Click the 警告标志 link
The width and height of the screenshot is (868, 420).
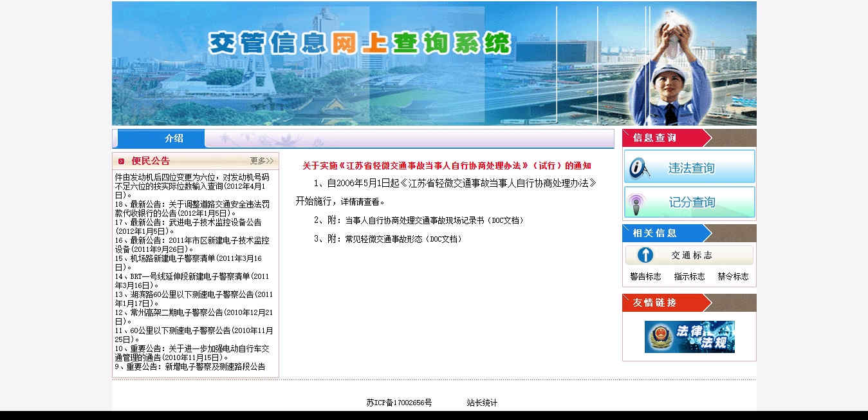(645, 276)
